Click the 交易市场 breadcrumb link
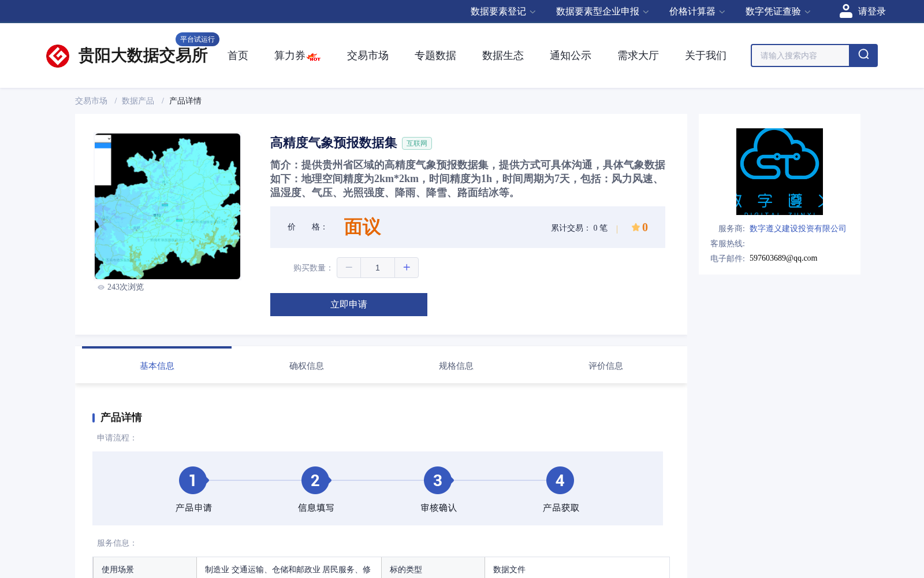This screenshot has height=578, width=924. coord(91,101)
